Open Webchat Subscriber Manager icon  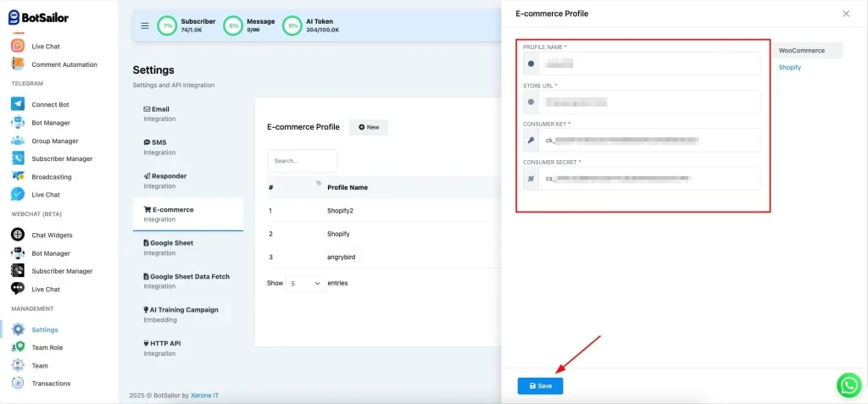(18, 271)
